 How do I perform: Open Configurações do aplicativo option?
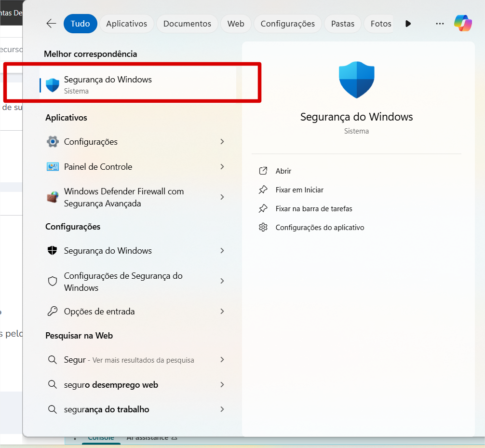coord(320,228)
